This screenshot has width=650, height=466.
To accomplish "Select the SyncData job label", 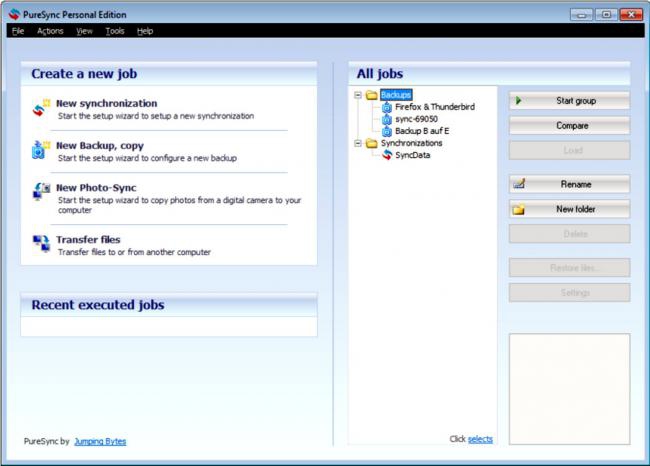I will pos(412,155).
